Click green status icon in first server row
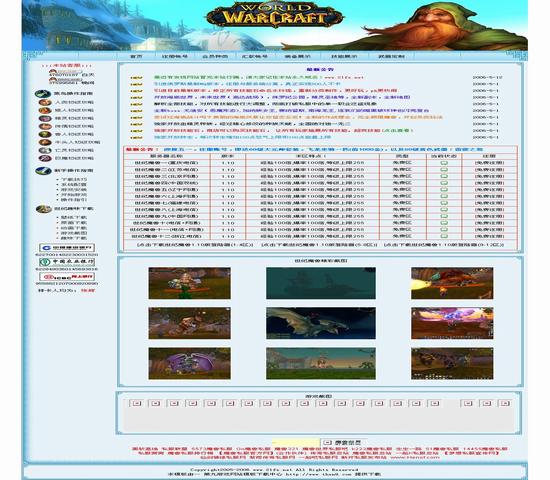The width and height of the screenshot is (550, 480). [444, 163]
